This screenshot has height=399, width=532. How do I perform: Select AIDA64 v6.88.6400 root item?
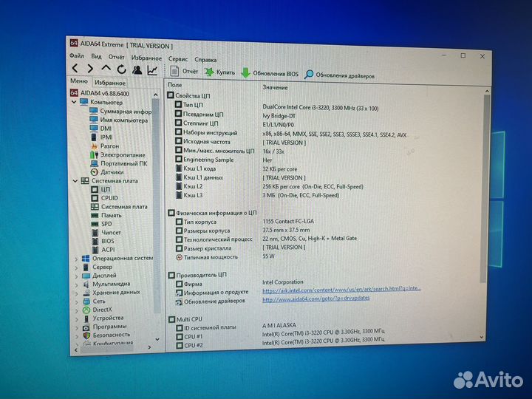pos(100,93)
